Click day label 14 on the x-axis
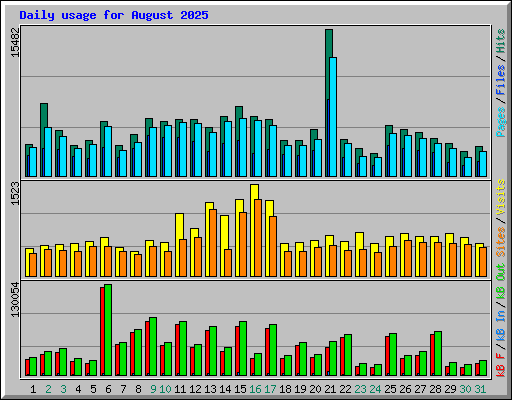The width and height of the screenshot is (512, 400). (225, 389)
